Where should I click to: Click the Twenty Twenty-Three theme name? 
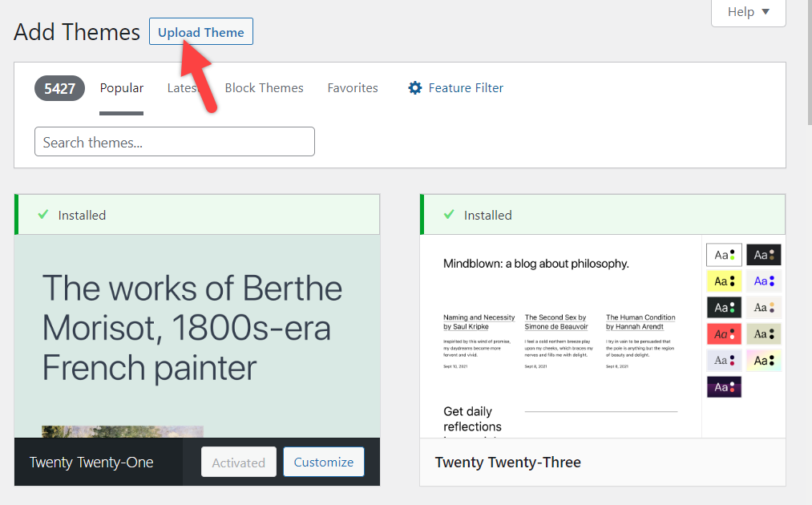click(507, 463)
